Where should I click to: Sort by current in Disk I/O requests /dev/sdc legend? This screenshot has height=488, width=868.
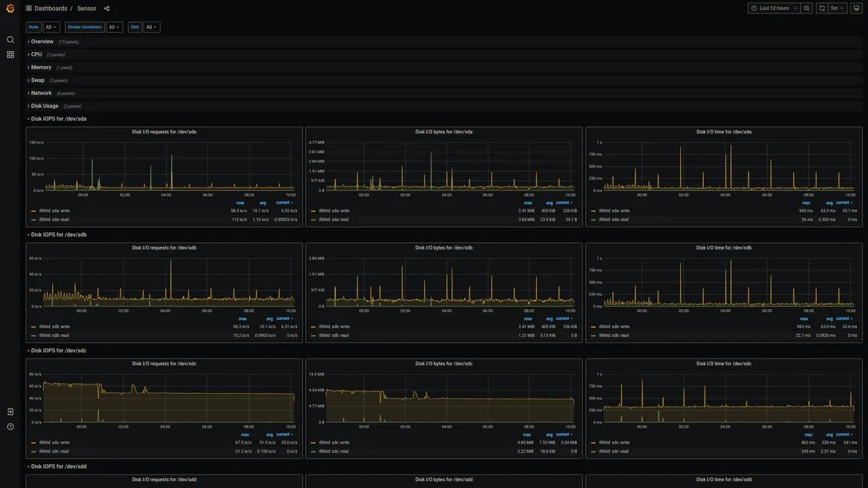285,434
